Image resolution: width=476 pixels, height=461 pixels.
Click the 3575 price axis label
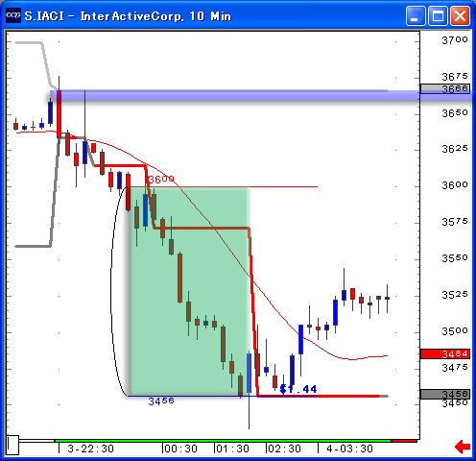tap(455, 222)
